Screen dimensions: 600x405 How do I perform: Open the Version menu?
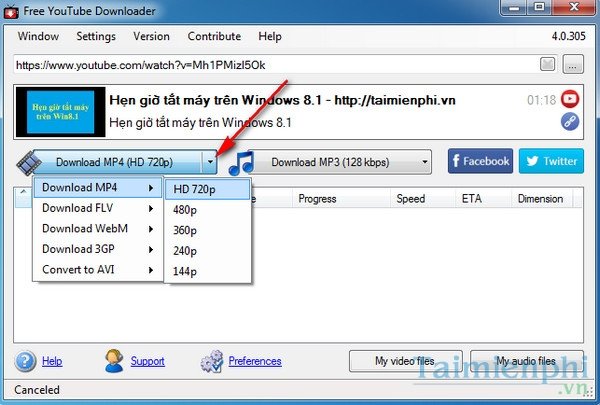click(x=151, y=36)
